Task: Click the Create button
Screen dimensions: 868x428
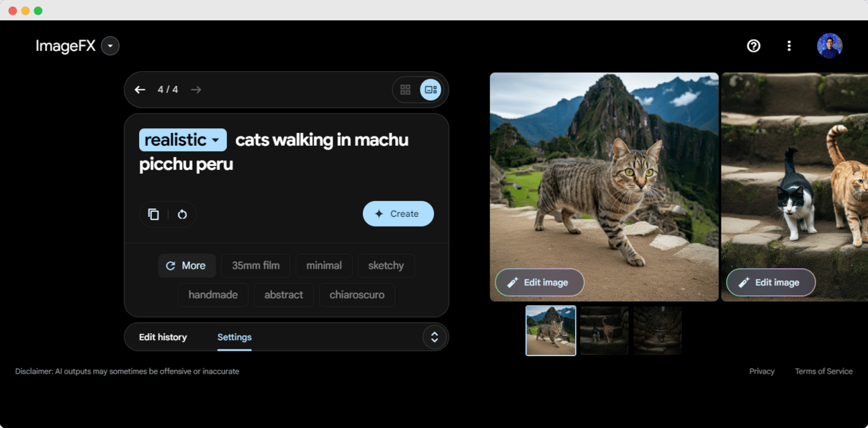Action: pos(398,214)
